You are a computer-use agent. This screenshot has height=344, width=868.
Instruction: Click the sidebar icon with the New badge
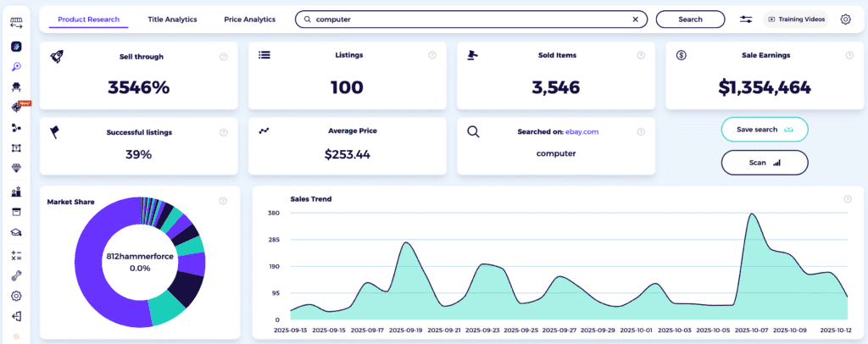(16, 108)
